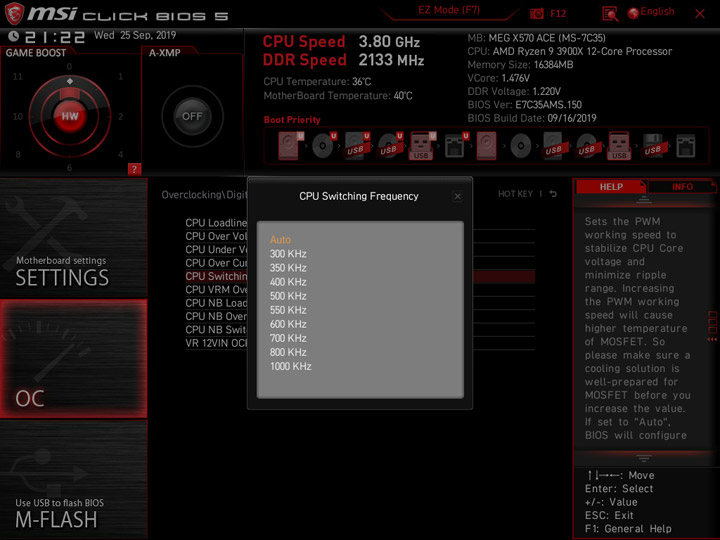Switch to the HELP tab

(x=611, y=187)
